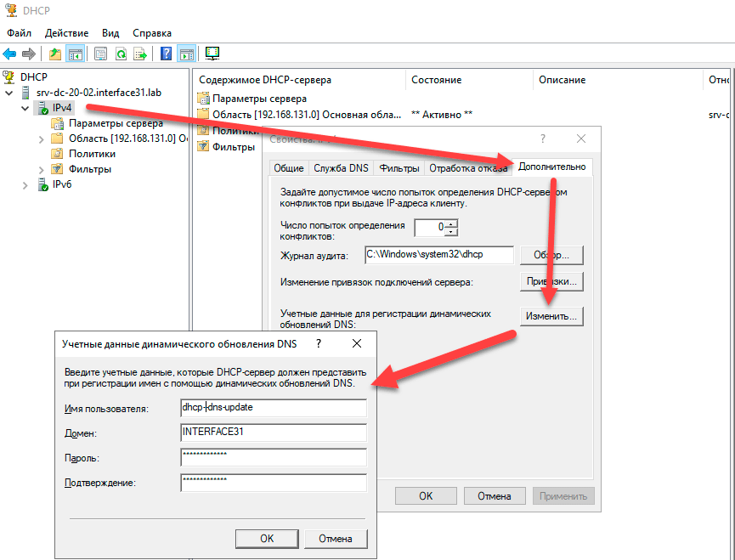This screenshot has width=735, height=560.
Task: Click the Параметры сервера icon in content list
Action: tap(203, 99)
